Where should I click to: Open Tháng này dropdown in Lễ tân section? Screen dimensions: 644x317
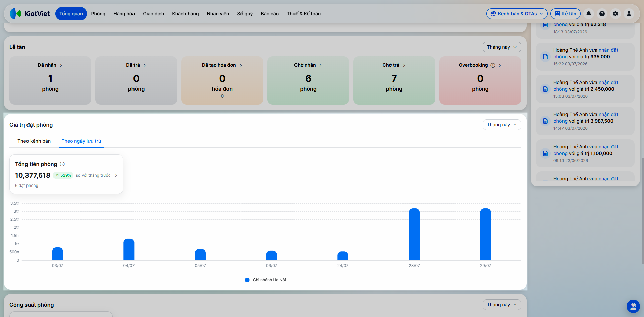502,47
